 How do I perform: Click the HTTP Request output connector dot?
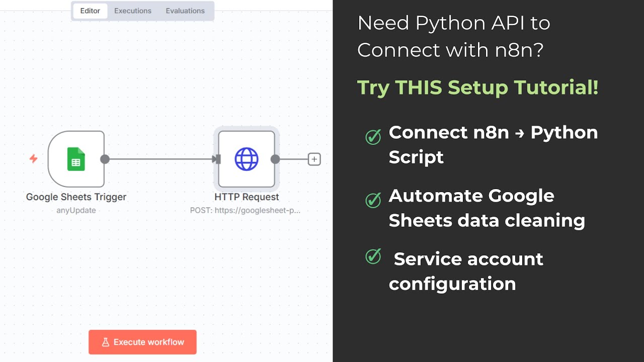coord(275,159)
